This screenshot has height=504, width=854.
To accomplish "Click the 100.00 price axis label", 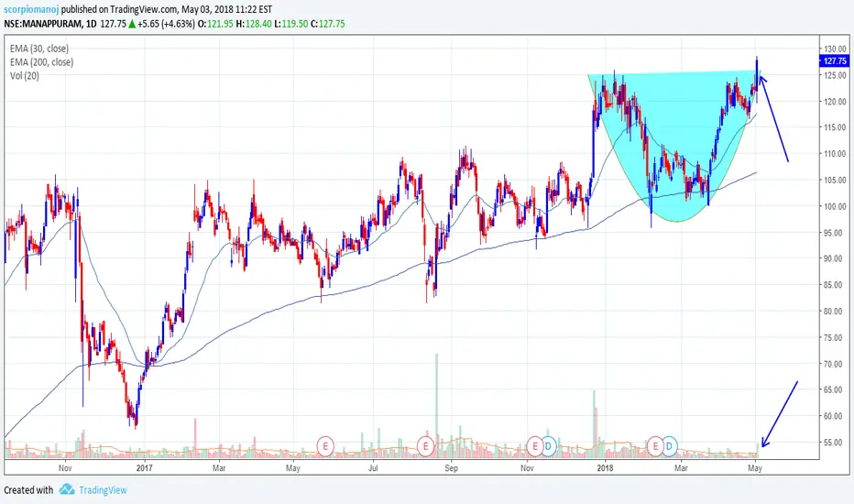I will pos(836,206).
